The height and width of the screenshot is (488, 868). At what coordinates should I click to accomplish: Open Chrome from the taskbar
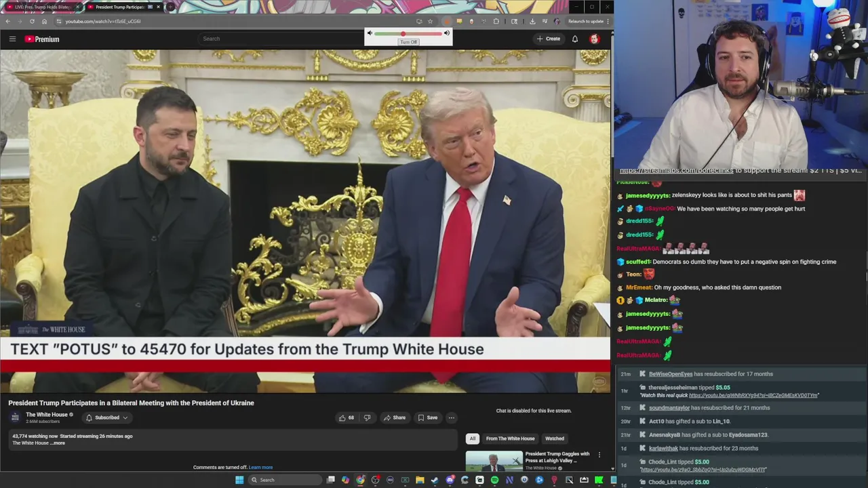pos(360,480)
